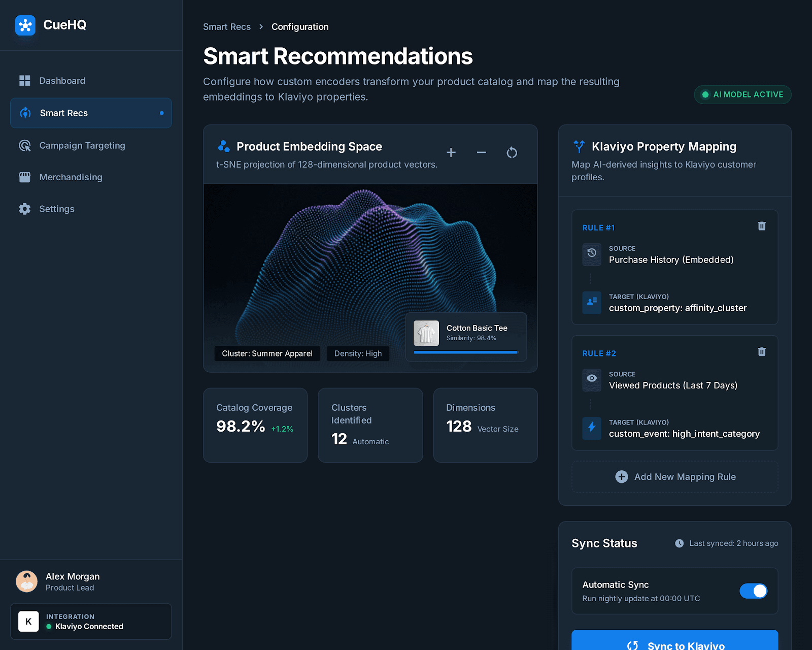Click the Purchase History source icon in Rule #1
The height and width of the screenshot is (650, 812).
coord(591,254)
